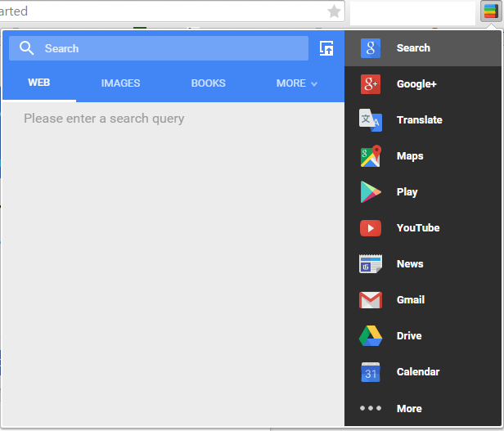Switch to the IMAGES tab
Image resolution: width=504 pixels, height=431 pixels.
tap(120, 83)
